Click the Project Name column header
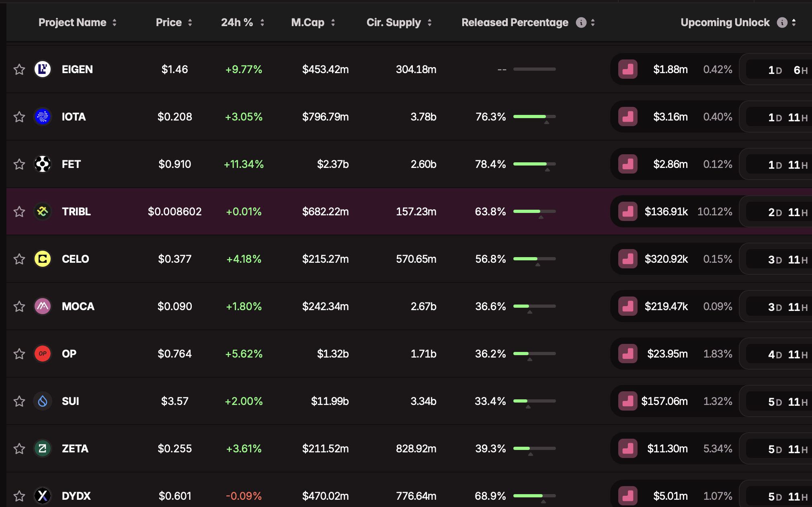The height and width of the screenshot is (507, 812). (x=72, y=22)
